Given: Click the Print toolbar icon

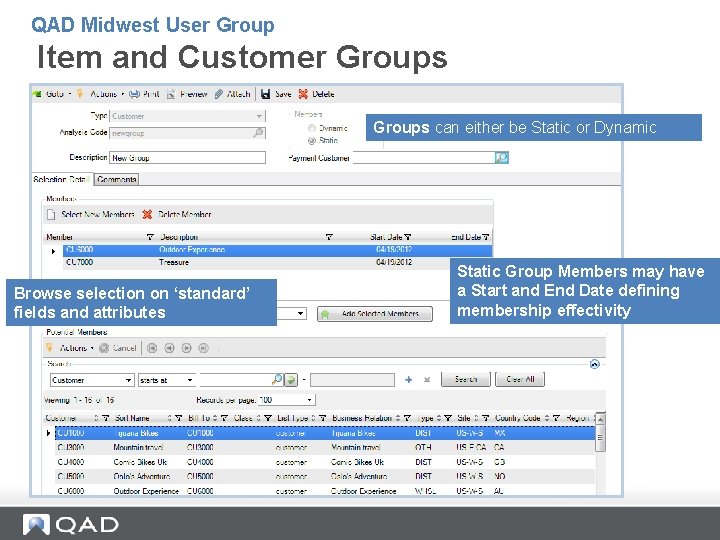Looking at the screenshot, I should click(134, 94).
